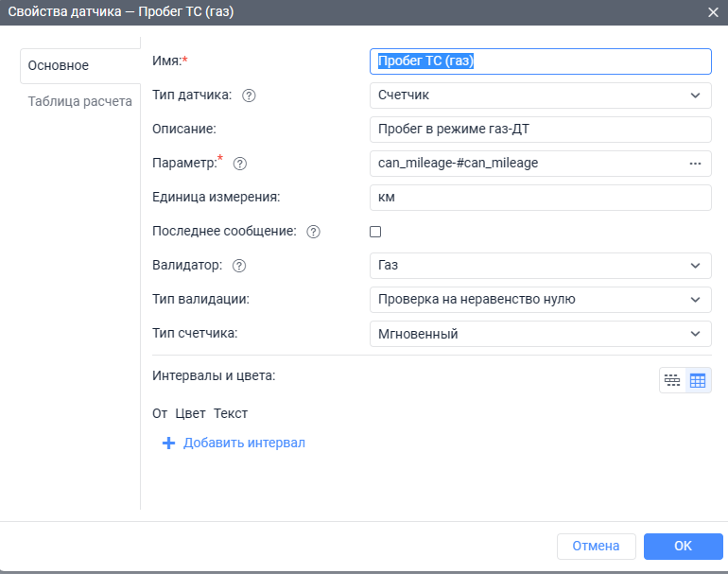
Task: Switch to table view of intervals
Action: [698, 380]
